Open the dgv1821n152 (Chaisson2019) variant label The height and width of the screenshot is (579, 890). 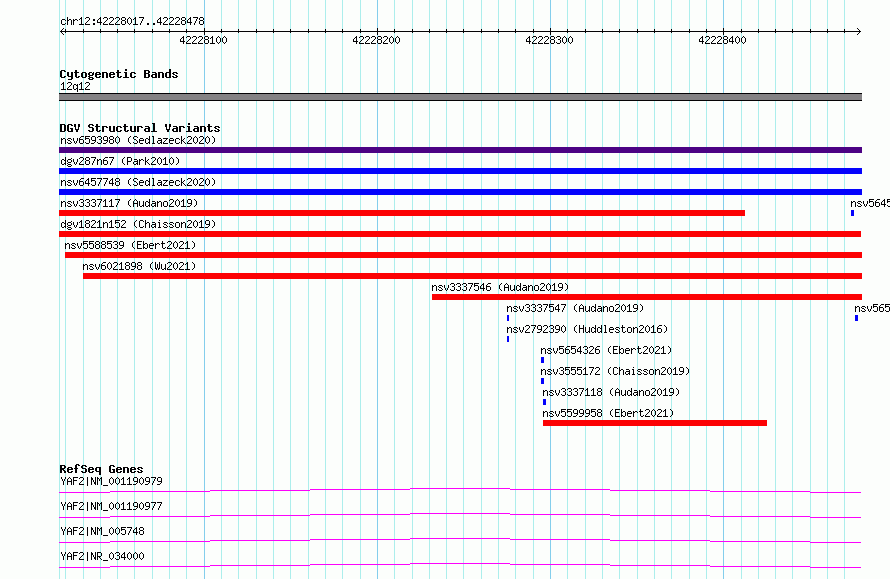click(138, 224)
